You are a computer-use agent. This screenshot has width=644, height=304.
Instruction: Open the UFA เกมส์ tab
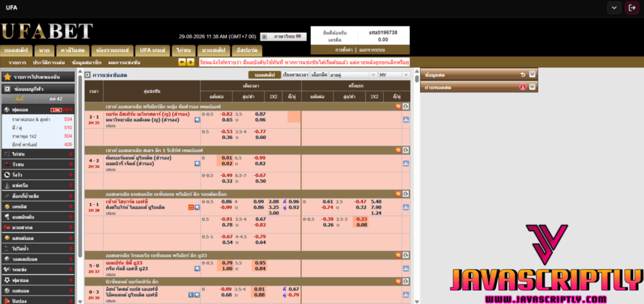[152, 50]
